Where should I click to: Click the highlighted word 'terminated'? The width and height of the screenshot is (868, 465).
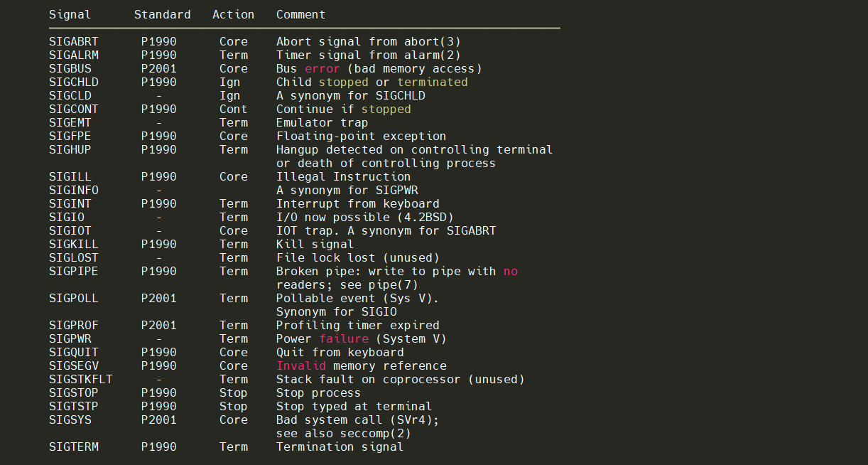click(x=432, y=82)
